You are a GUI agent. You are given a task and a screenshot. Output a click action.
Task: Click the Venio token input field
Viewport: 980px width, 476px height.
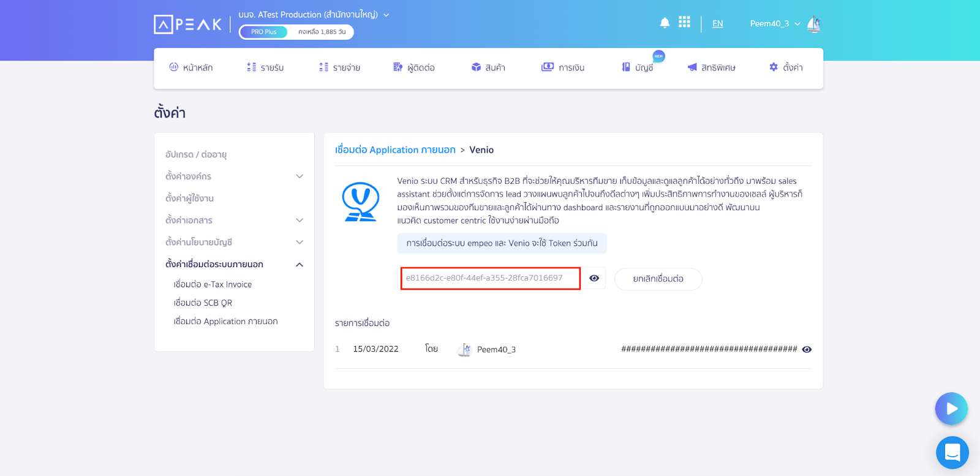tap(491, 278)
